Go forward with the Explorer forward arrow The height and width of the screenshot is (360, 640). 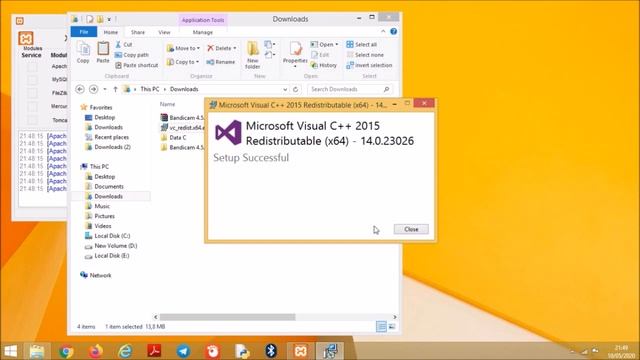[x=93, y=89]
